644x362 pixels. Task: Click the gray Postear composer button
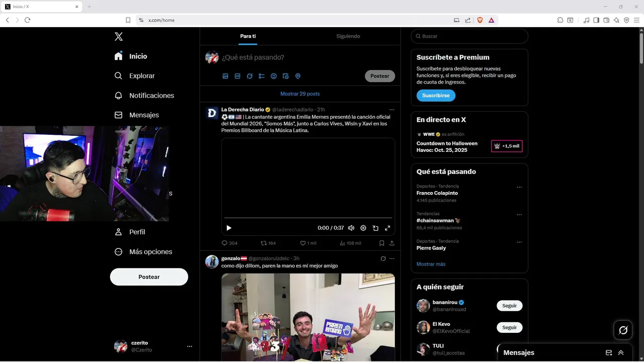pos(380,76)
